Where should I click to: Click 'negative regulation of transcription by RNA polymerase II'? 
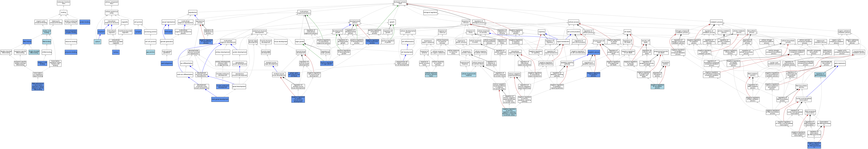(x=814, y=145)
